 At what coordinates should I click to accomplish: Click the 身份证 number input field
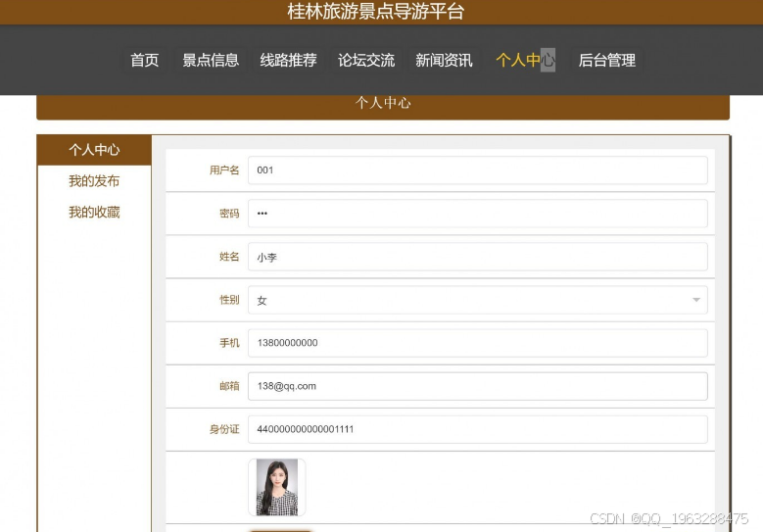(477, 429)
